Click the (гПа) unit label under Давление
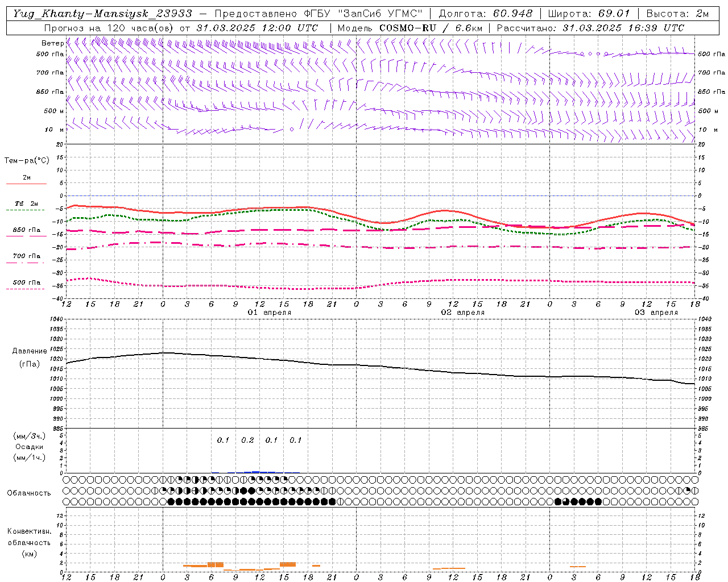Screen dimensions: 728x582 [x=30, y=364]
